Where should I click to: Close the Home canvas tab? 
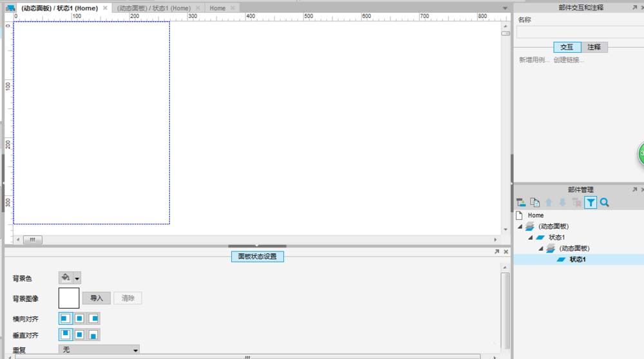coord(232,8)
